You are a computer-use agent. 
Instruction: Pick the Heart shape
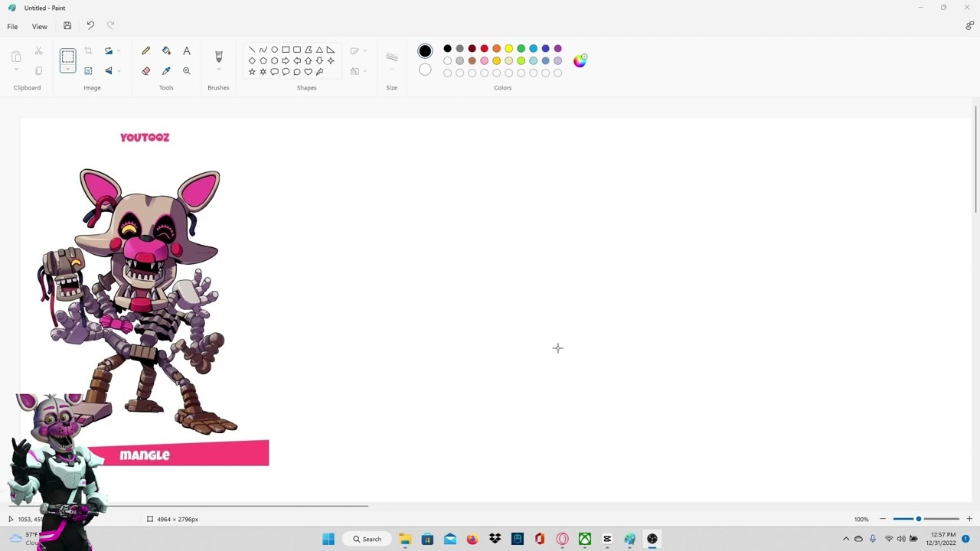pyautogui.click(x=309, y=72)
